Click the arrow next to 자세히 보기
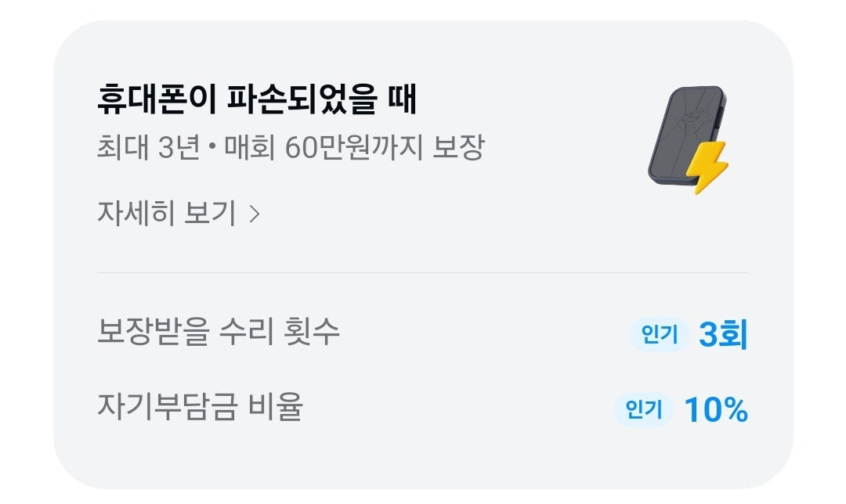Viewport: 846px width, 504px height. pyautogui.click(x=253, y=214)
